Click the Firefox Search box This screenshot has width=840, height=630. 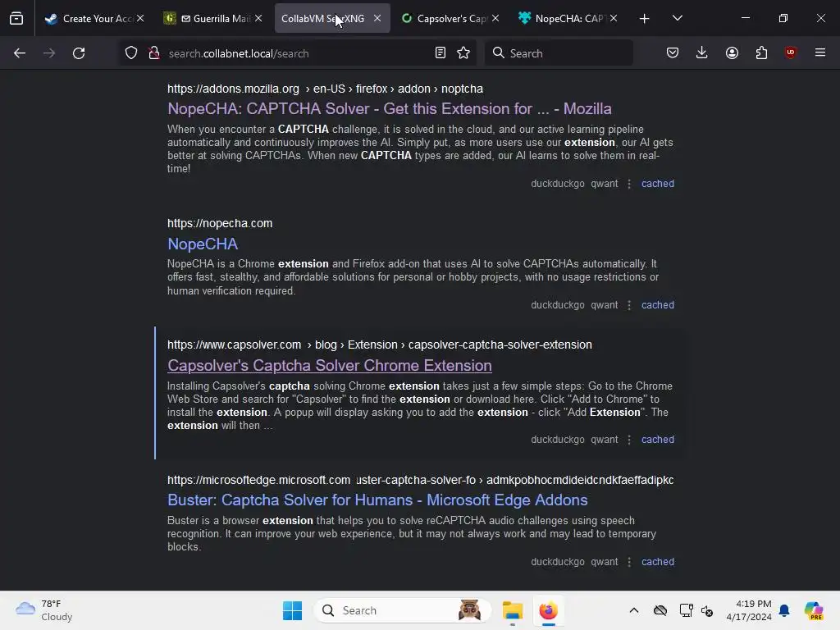pos(559,53)
